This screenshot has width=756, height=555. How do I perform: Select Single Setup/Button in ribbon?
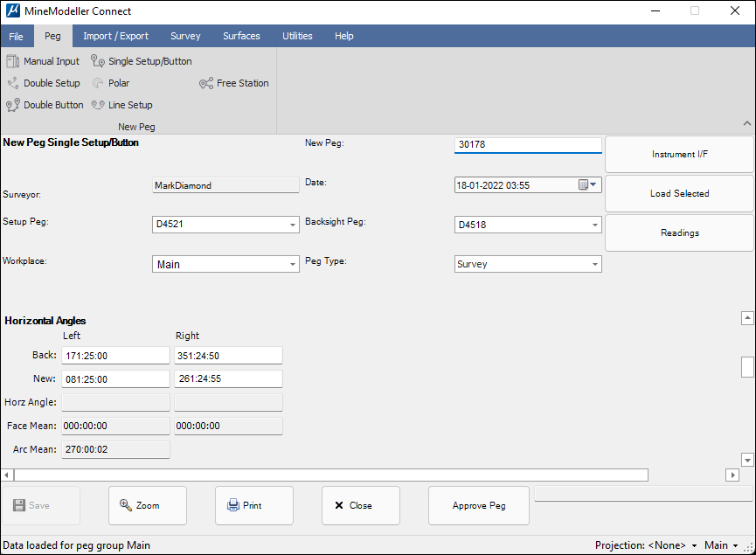[x=142, y=61]
